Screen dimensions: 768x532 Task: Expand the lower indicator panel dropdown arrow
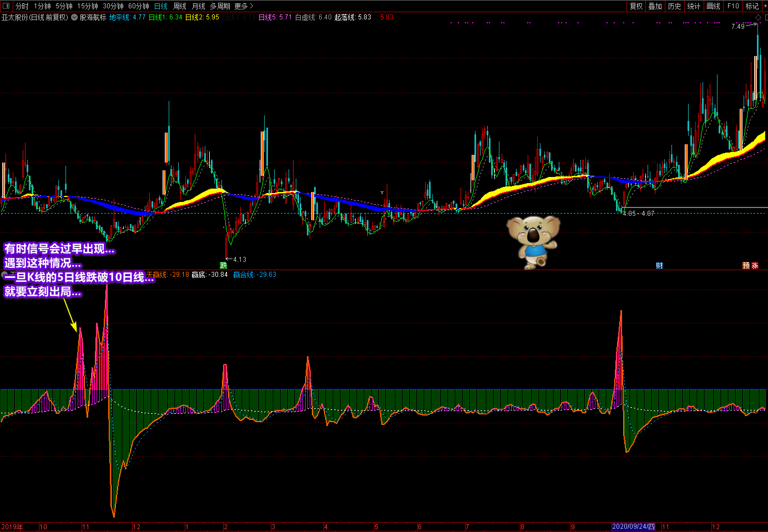coord(4,275)
